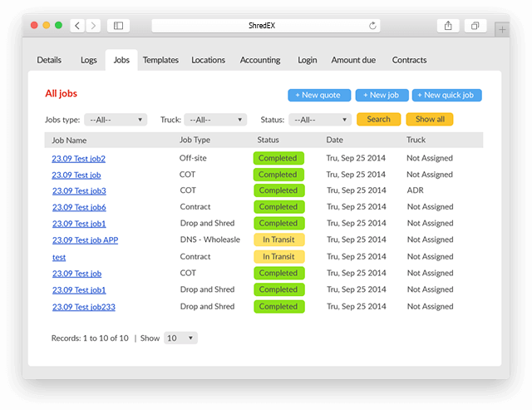Expand the Jobs type dropdown

coord(116,120)
